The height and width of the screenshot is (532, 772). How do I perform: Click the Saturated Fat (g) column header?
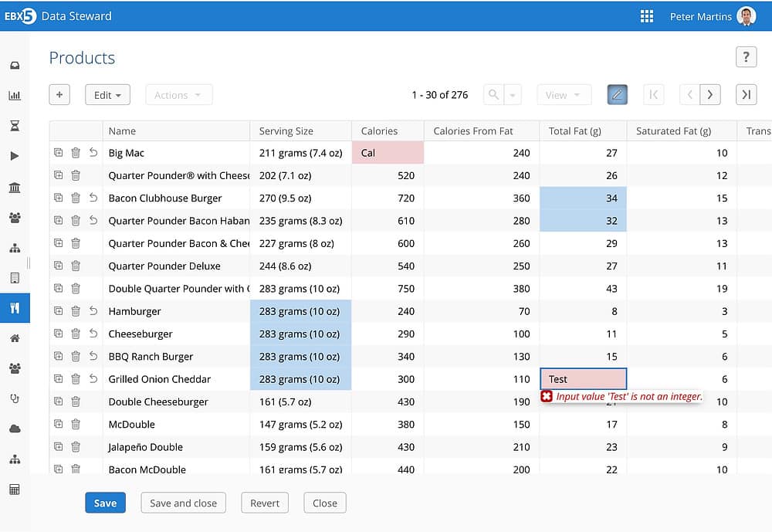click(682, 131)
